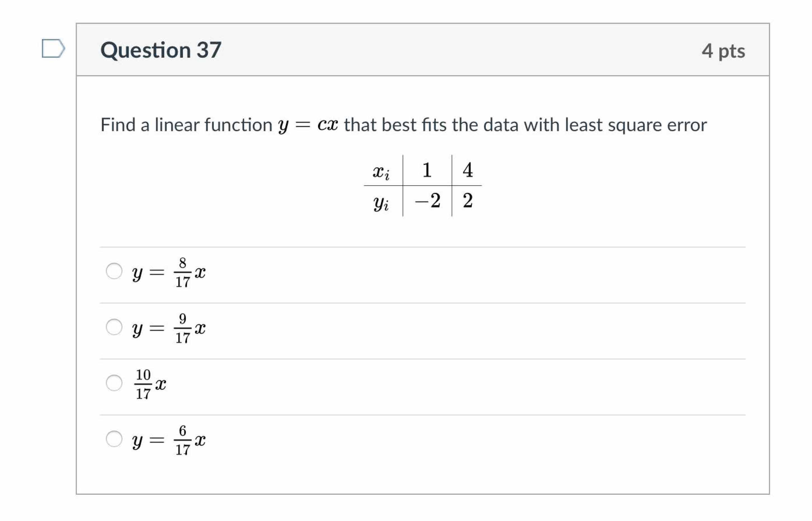Select the radio button for 8/17 x
Image resolution: width=812 pixels, height=521 pixels.
pyautogui.click(x=114, y=271)
